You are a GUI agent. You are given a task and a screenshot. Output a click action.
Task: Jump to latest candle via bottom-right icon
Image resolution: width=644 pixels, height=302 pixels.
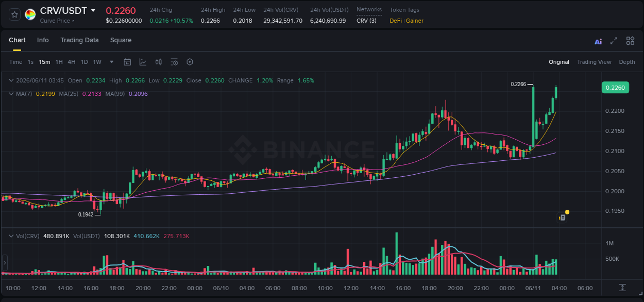point(622,287)
